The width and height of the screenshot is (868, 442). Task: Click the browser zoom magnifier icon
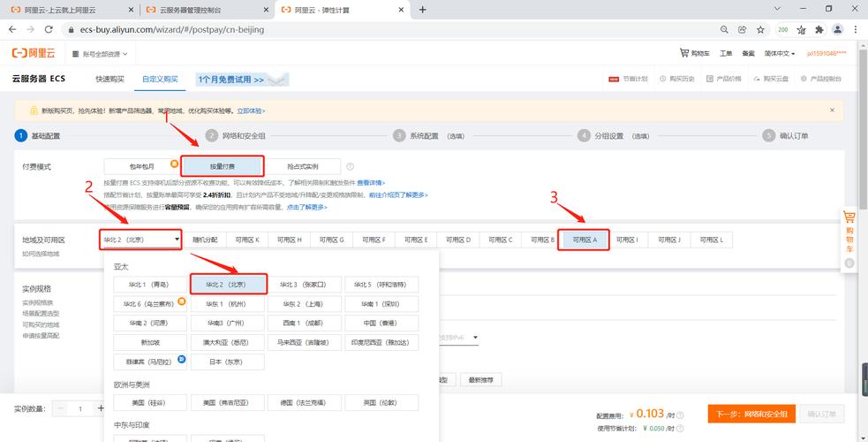pos(724,29)
